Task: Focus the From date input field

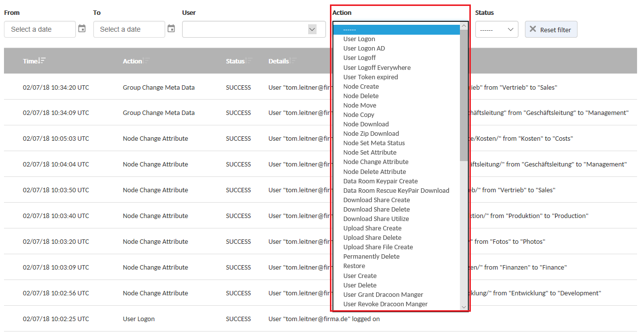Action: [x=40, y=29]
